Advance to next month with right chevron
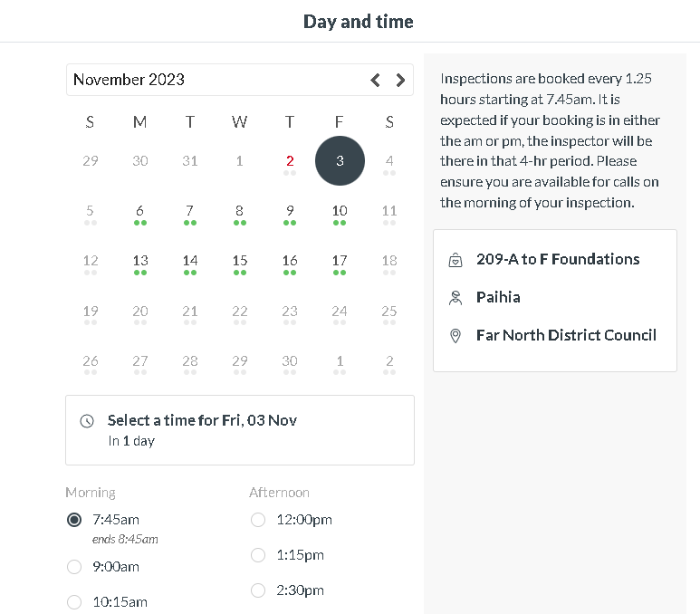 pyautogui.click(x=400, y=80)
